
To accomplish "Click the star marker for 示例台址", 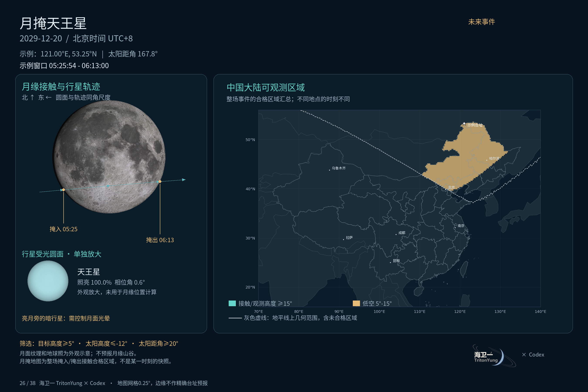I will coord(464,123).
